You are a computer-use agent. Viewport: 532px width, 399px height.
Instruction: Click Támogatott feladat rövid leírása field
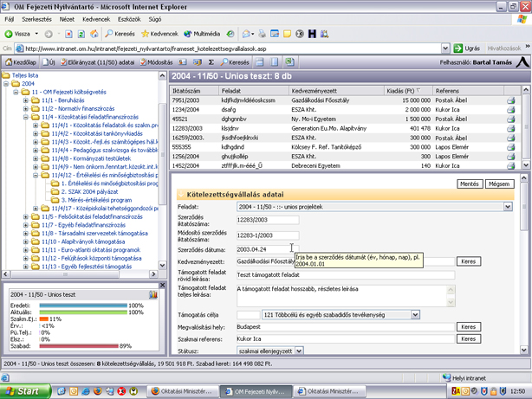[346, 275]
